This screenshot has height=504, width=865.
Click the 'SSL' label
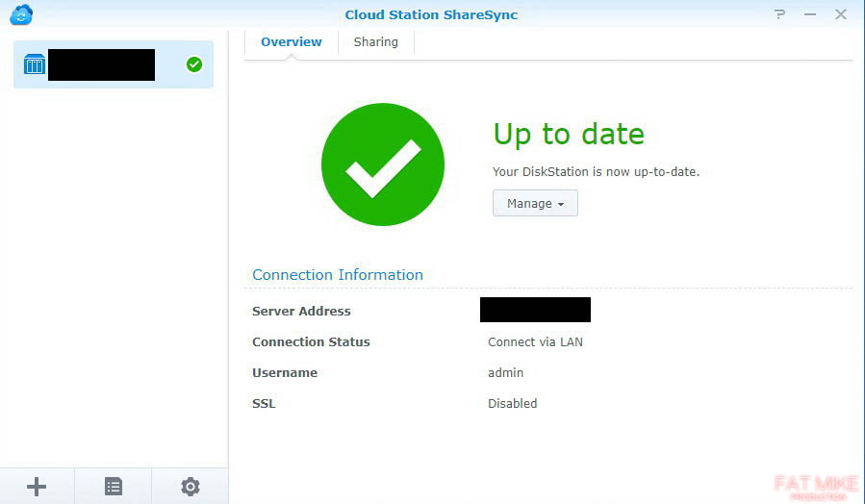(x=264, y=404)
